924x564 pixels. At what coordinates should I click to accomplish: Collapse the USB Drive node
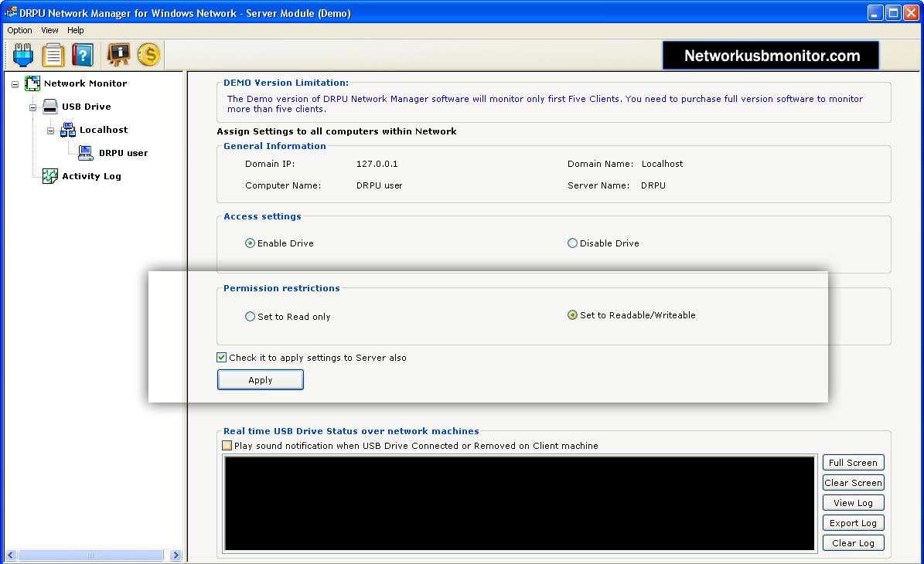[x=33, y=107]
